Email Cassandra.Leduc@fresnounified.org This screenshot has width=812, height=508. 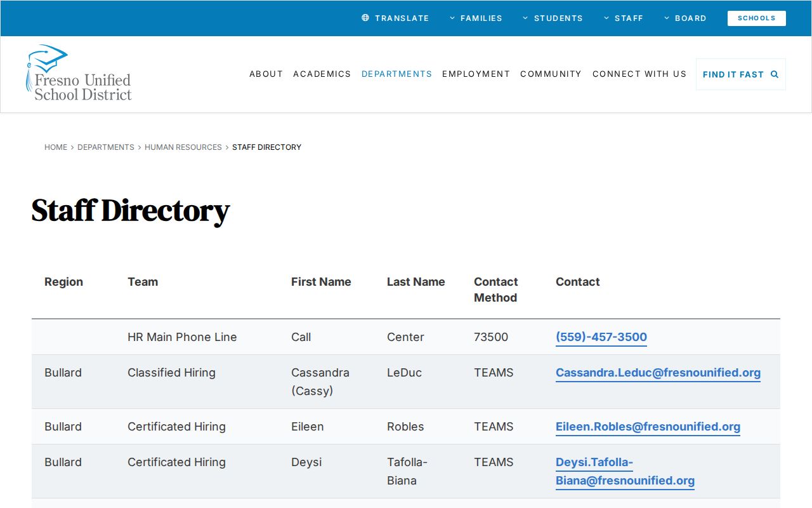pos(658,373)
